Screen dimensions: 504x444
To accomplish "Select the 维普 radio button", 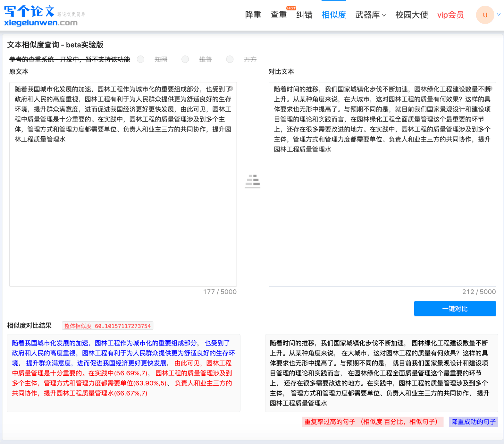I will point(185,59).
